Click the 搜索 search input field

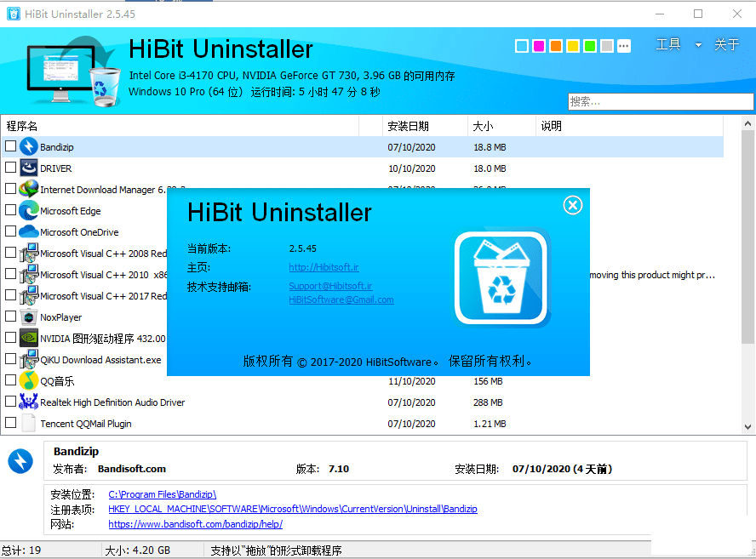[661, 102]
